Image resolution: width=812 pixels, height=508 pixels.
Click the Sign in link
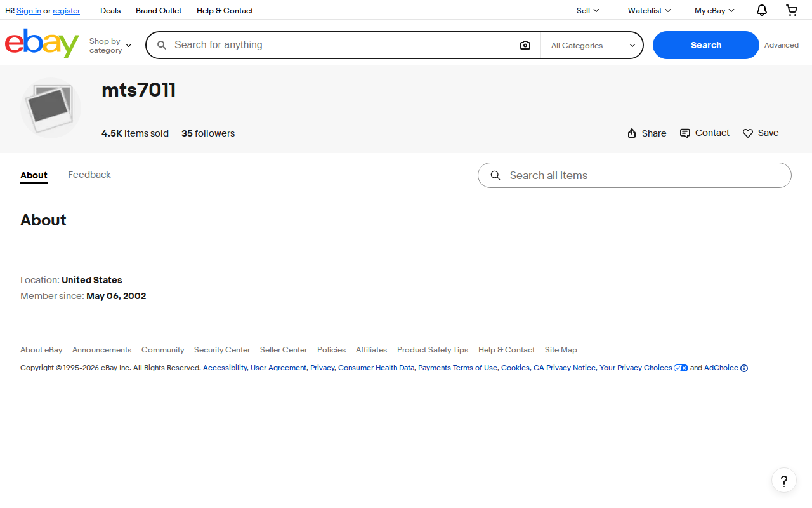[29, 11]
